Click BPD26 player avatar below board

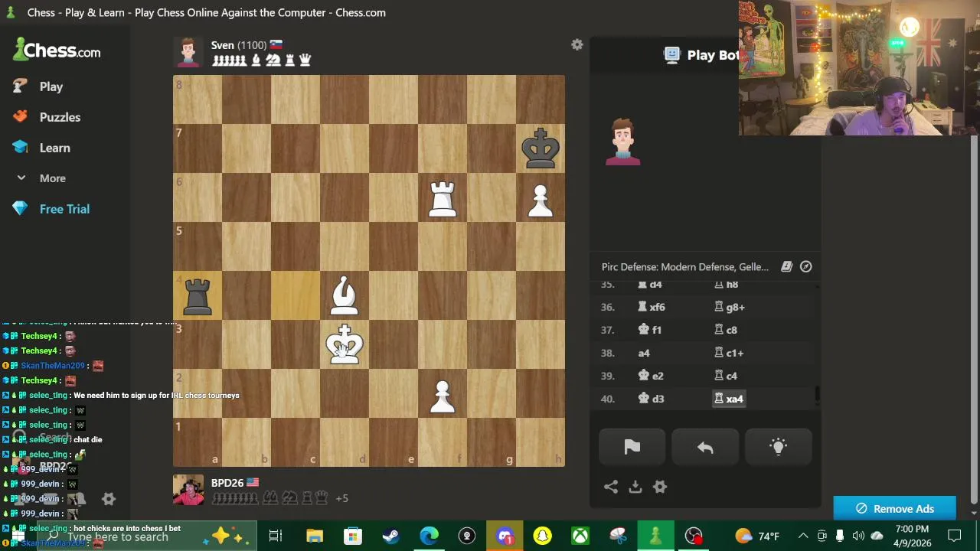click(x=188, y=490)
